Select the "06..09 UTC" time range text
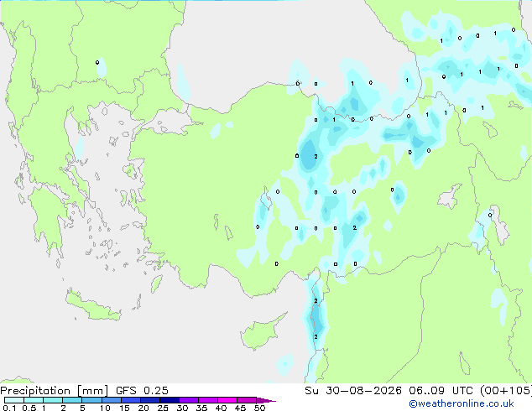This screenshot has width=532, height=411. click(440, 391)
